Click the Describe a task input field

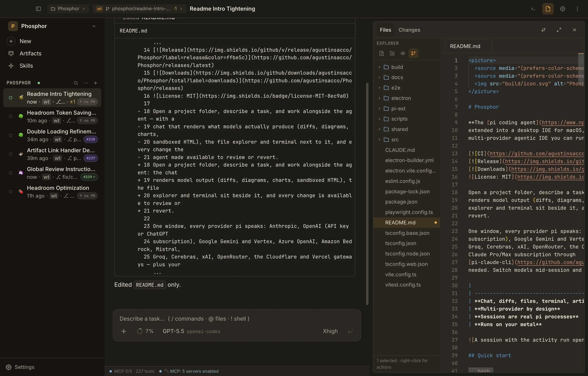[236, 319]
